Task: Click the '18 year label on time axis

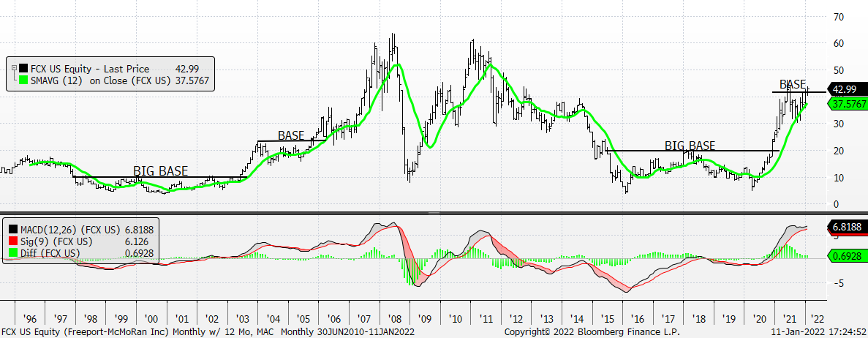Action: tap(699, 320)
